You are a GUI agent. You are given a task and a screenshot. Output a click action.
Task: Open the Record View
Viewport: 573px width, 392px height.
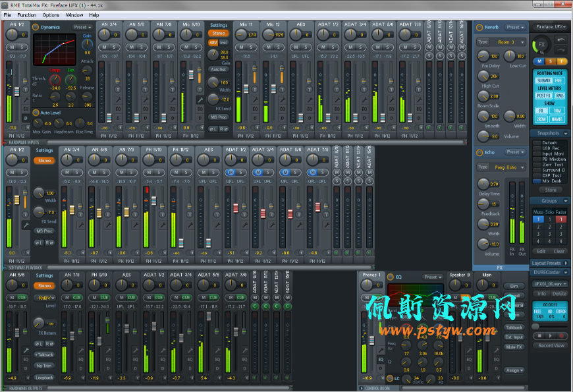pos(551,346)
